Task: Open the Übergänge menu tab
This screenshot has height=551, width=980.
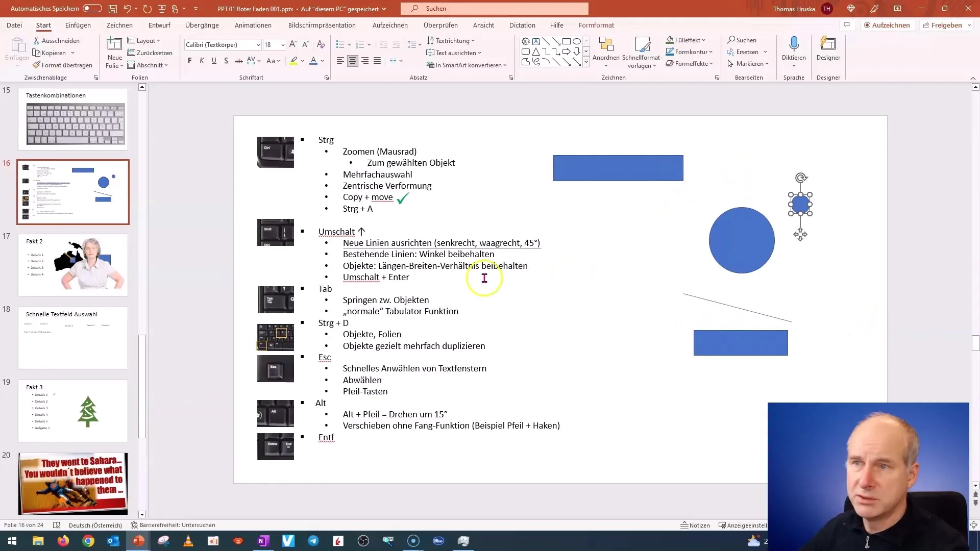Action: click(x=202, y=25)
